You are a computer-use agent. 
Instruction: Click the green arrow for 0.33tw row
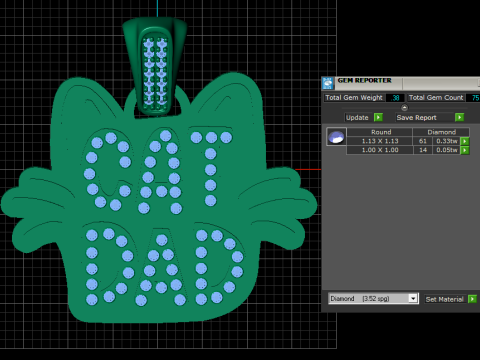pos(465,141)
